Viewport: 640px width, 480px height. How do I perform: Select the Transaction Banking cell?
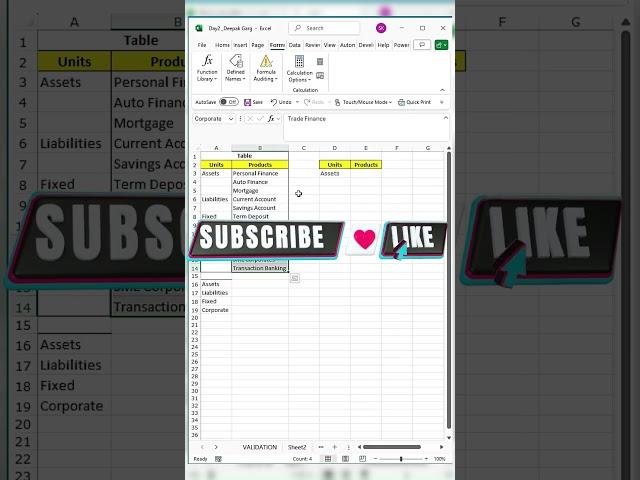point(260,268)
